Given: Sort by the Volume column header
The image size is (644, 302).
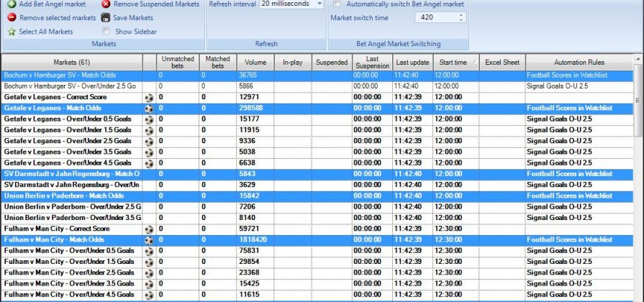Looking at the screenshot, I should pyautogui.click(x=255, y=63).
